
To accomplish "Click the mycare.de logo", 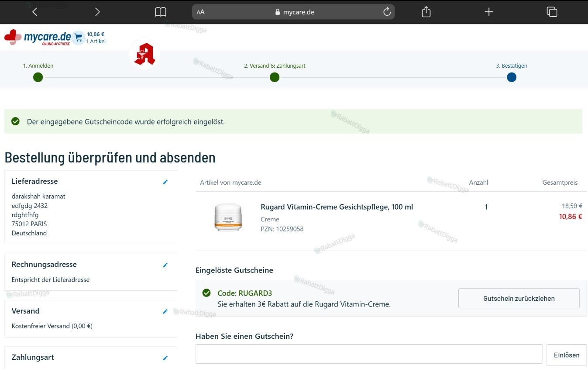I will tap(38, 38).
